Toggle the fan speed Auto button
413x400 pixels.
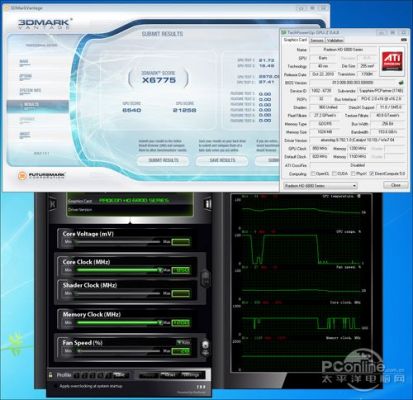point(184,342)
